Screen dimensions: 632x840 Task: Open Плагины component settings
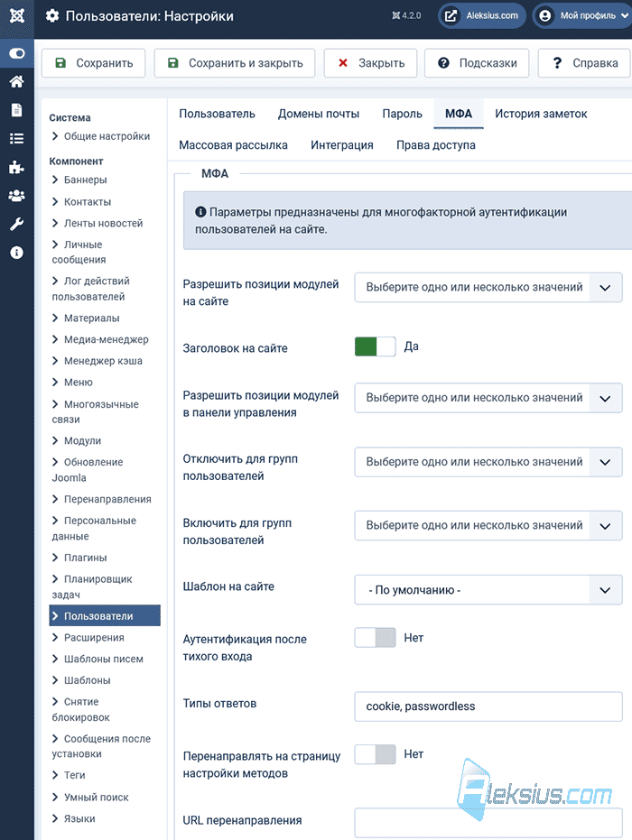(x=79, y=558)
